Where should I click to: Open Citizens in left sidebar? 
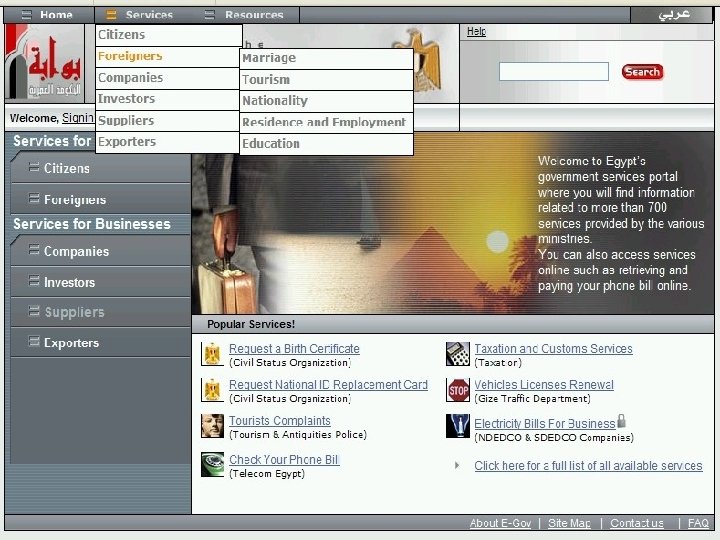pos(100,168)
